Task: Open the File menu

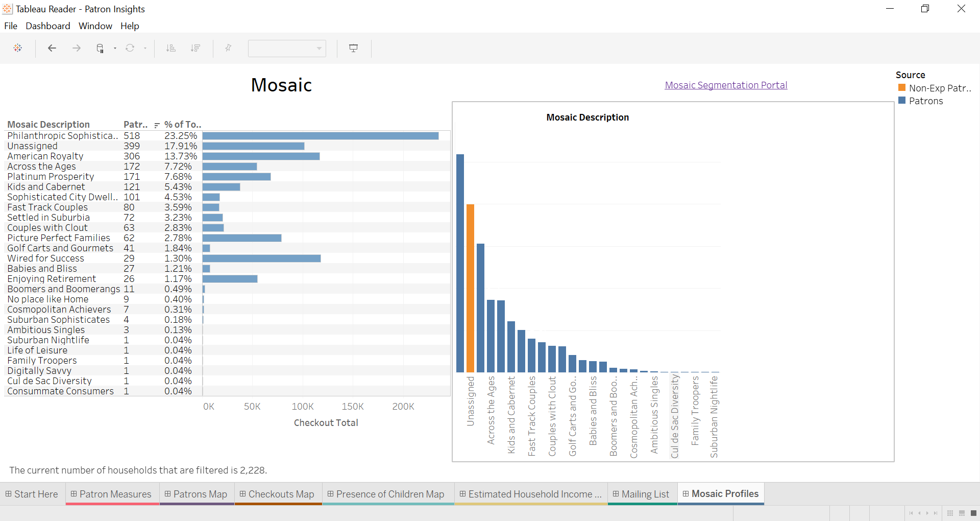Action: click(11, 26)
